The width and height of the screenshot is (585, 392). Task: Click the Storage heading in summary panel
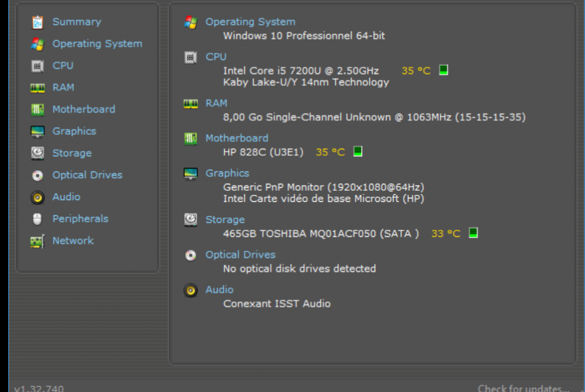coord(225,219)
